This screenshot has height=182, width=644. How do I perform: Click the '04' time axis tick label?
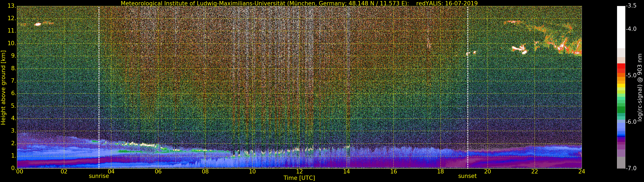pyautogui.click(x=111, y=171)
